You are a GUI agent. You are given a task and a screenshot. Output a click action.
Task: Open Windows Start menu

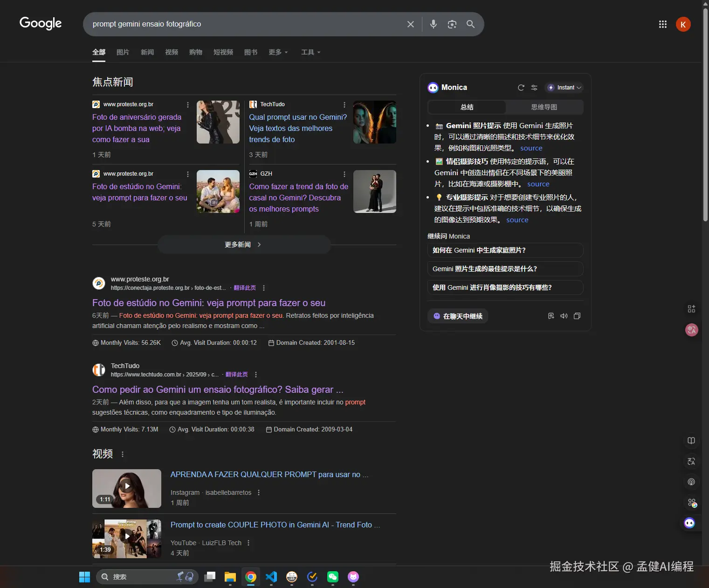(x=84, y=577)
